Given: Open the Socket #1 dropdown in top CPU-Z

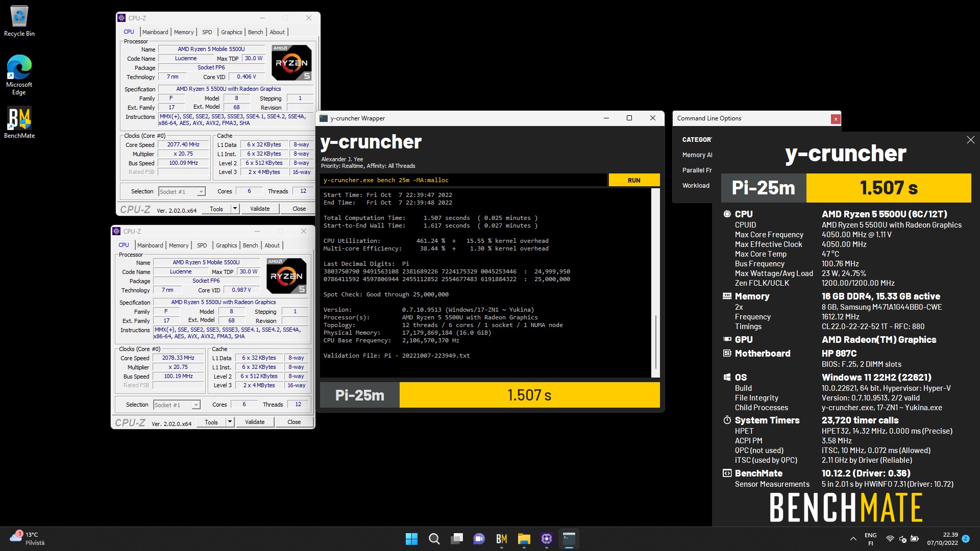Looking at the screenshot, I should point(201,192).
